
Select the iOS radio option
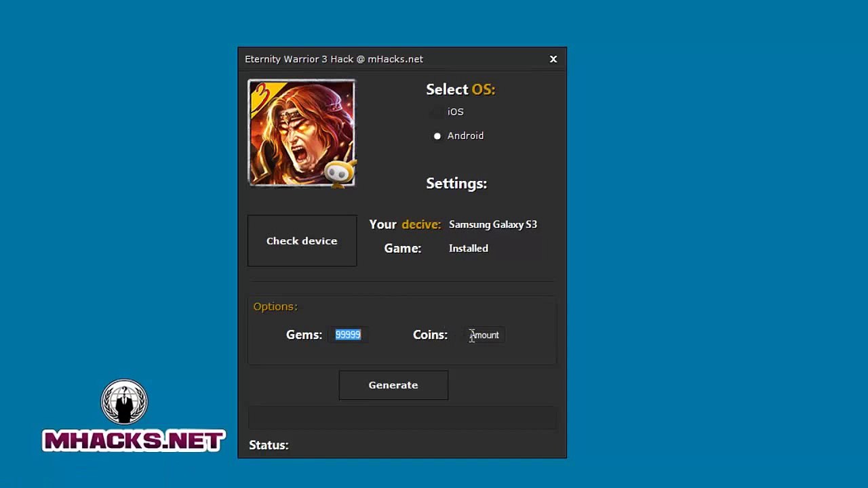coord(448,112)
